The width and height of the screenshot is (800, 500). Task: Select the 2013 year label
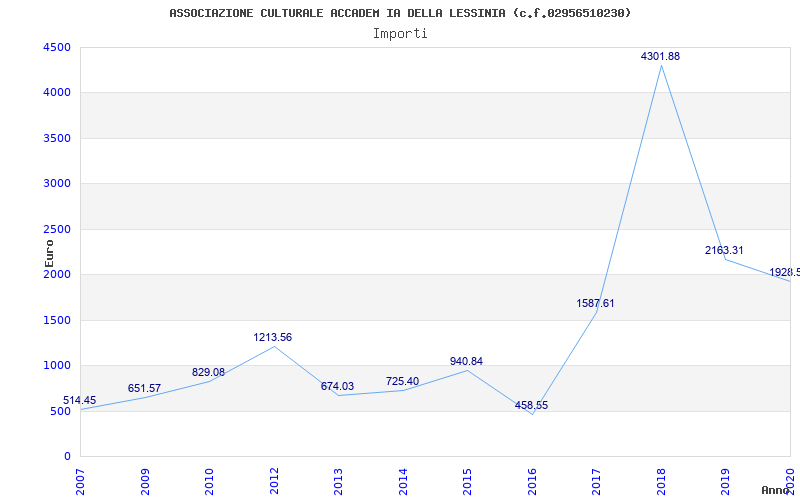339,482
